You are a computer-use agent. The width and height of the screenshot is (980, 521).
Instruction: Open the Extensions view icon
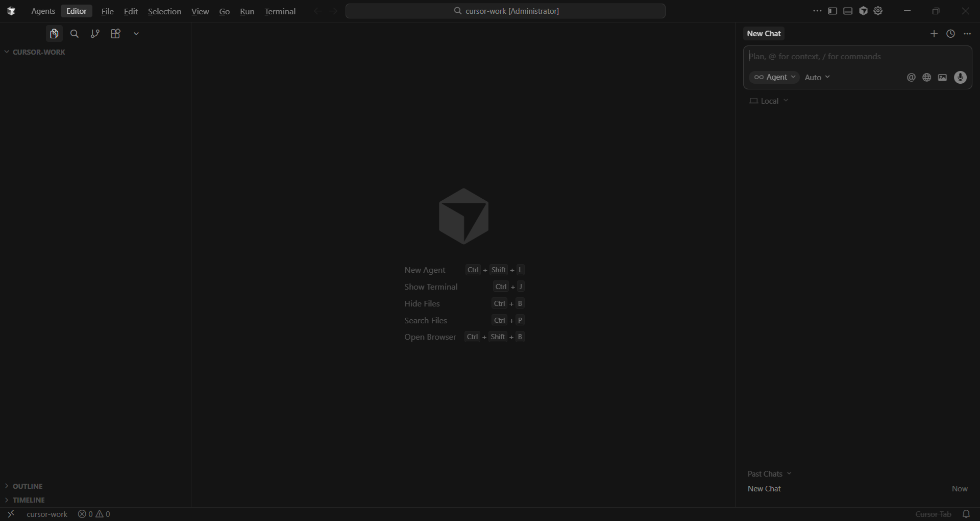(x=115, y=34)
